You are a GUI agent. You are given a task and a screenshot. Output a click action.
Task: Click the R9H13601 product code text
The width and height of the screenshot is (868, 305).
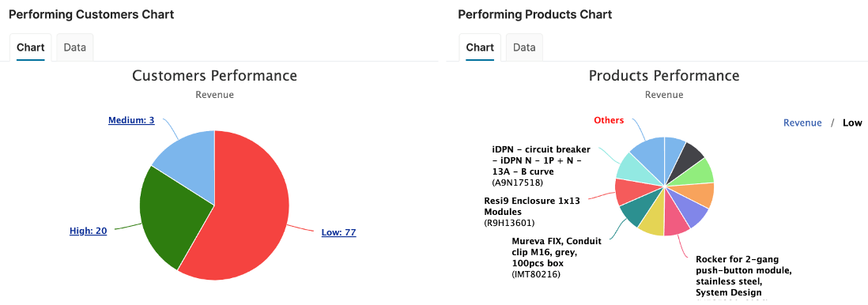(509, 223)
